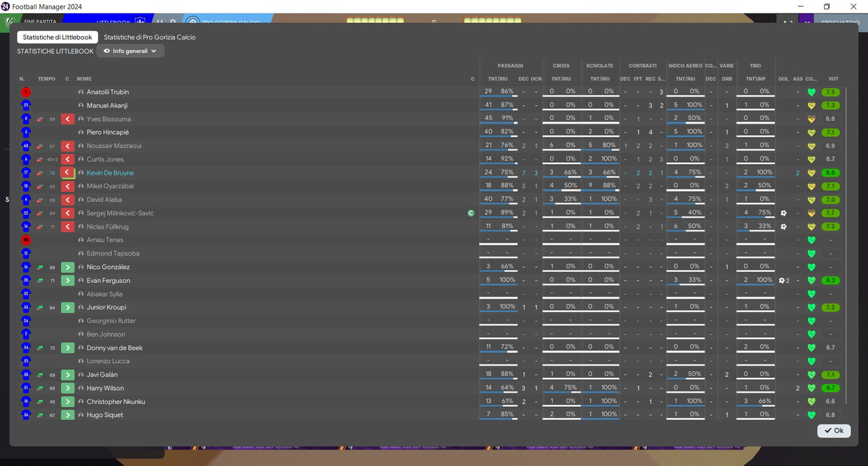This screenshot has width=868, height=466.
Task: Click the CONTRASTI column group header
Action: click(642, 66)
